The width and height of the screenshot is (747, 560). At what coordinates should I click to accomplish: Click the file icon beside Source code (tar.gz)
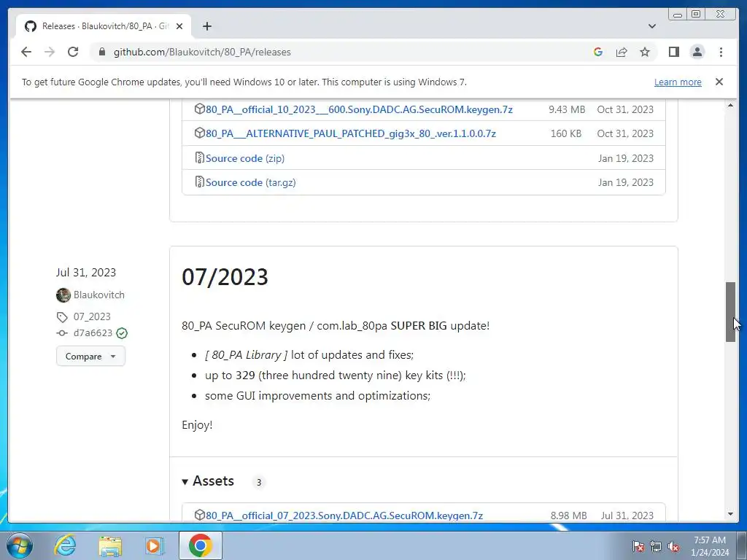(x=200, y=182)
